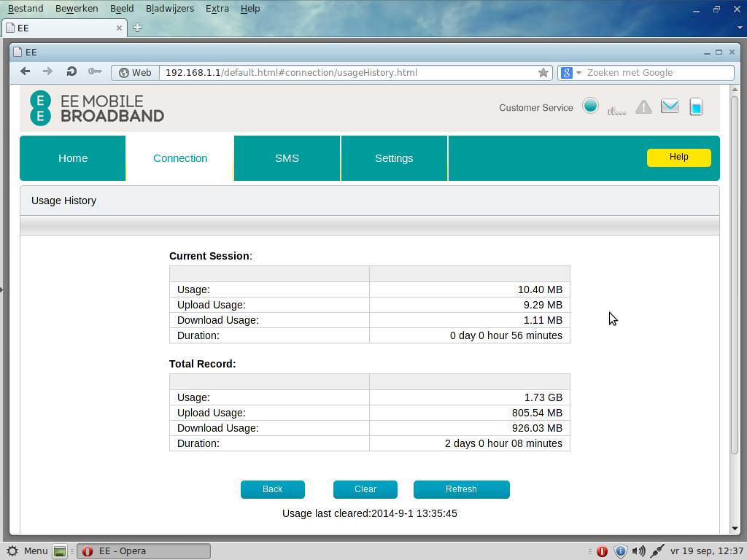Open the tab list dropdown arrow

click(740, 28)
